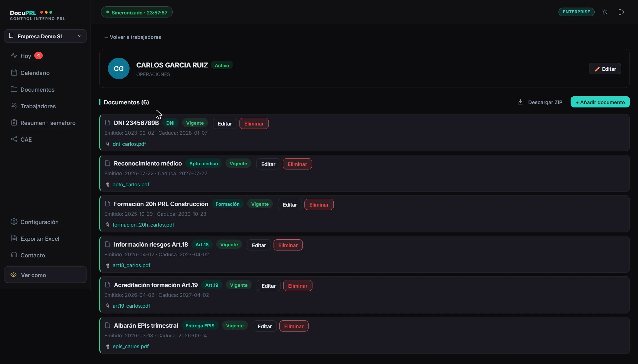Go back via Volver a trabajadores

(133, 37)
